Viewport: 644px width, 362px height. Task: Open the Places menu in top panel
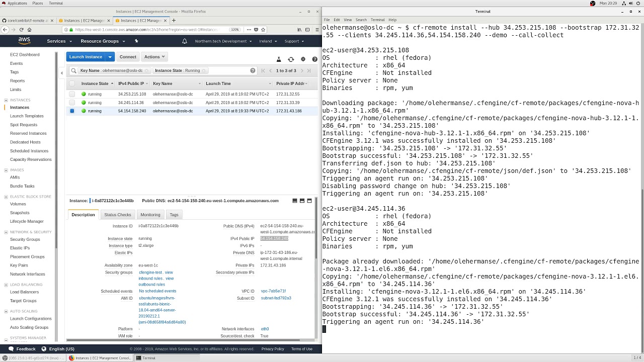[38, 3]
